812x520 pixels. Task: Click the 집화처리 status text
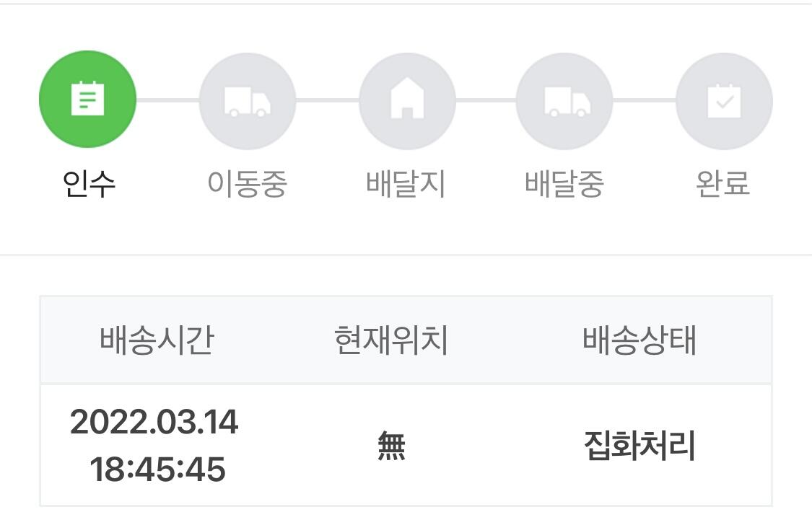(639, 446)
